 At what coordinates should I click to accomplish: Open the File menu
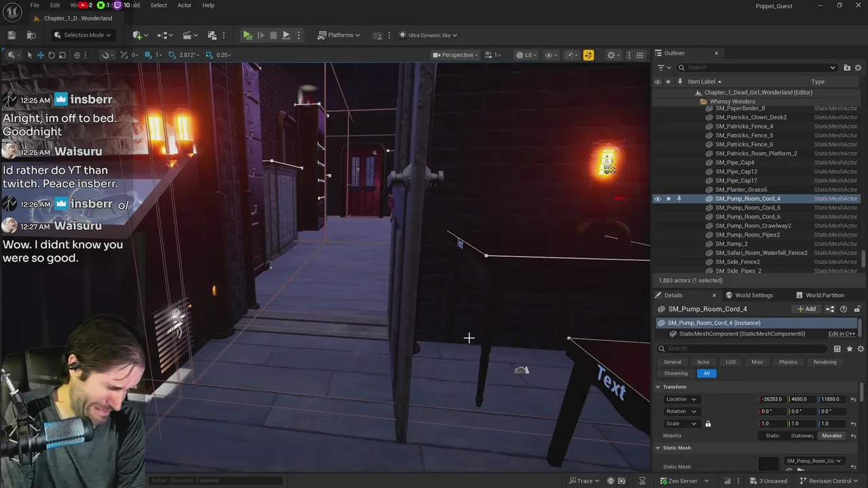click(35, 5)
